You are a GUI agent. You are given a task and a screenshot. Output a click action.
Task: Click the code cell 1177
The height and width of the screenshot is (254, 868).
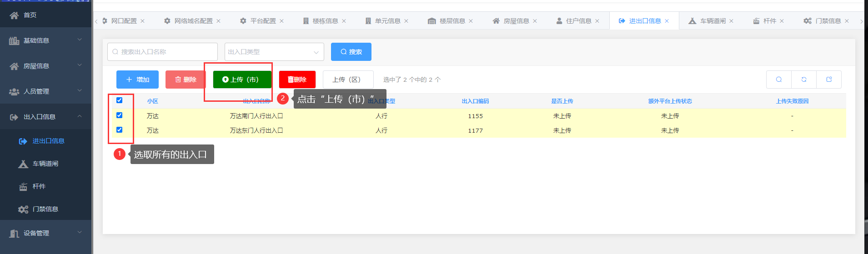pos(475,131)
